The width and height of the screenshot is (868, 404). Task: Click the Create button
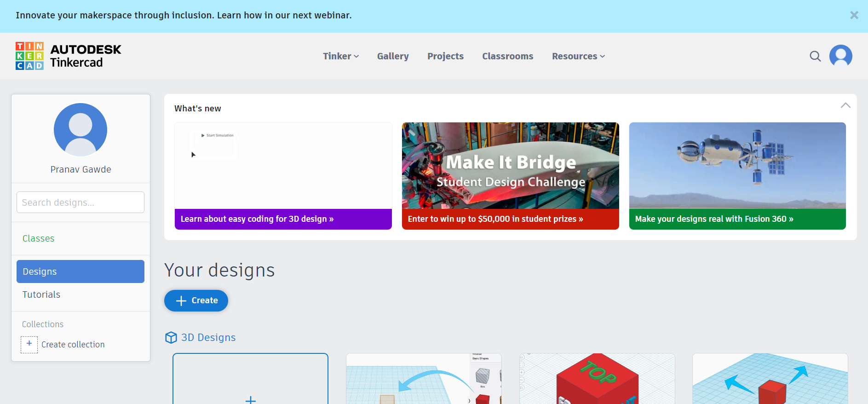196,300
